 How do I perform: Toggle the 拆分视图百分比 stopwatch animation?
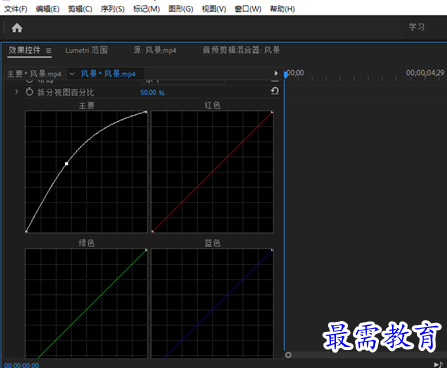click(x=29, y=92)
